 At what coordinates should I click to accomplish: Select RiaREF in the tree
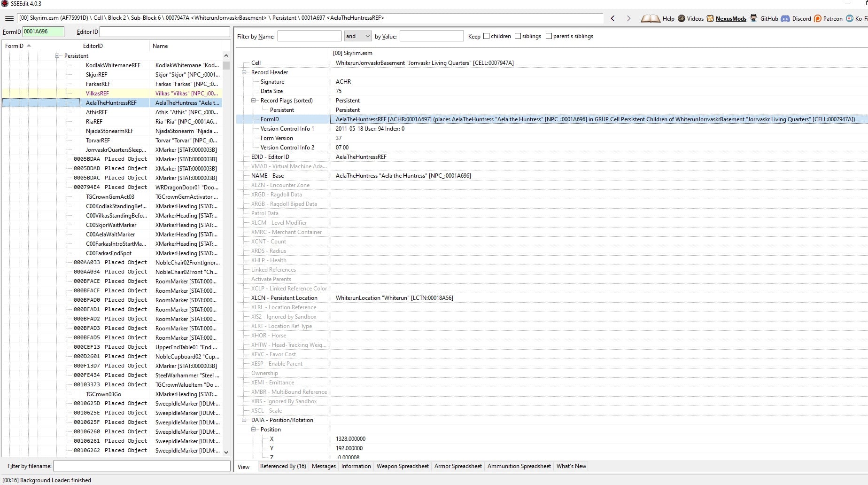tap(94, 122)
